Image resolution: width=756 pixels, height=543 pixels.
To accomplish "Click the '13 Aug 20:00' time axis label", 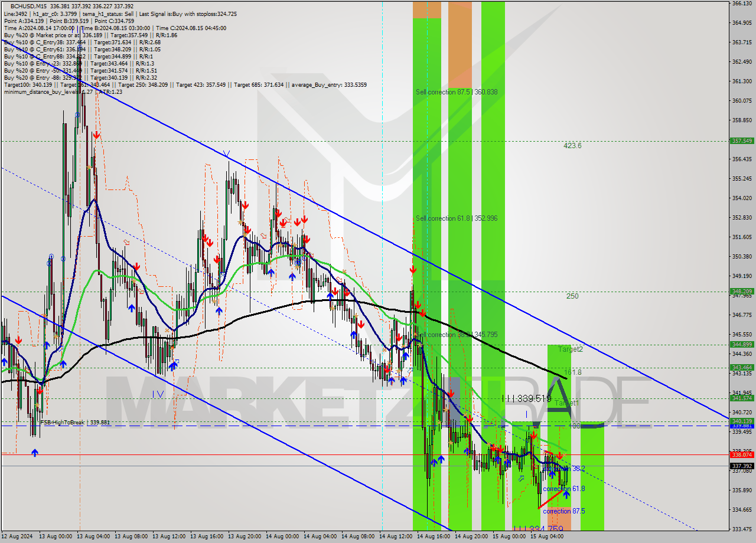I will click(245, 537).
